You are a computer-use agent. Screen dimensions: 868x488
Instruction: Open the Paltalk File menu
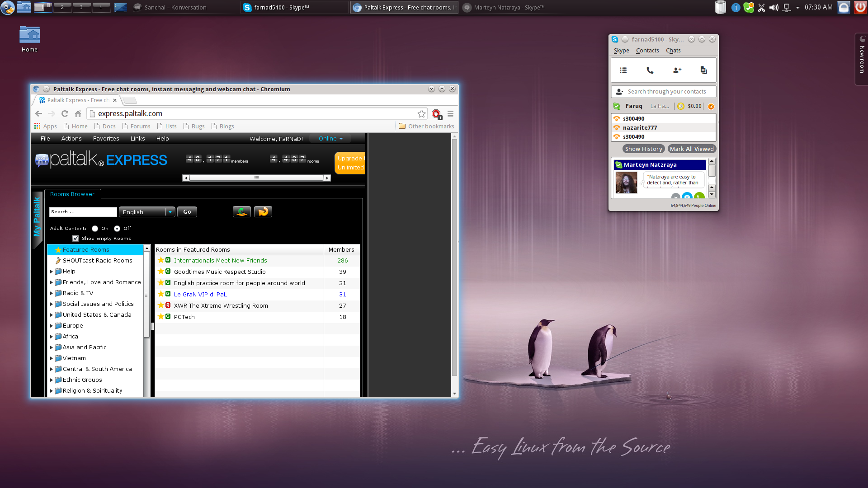(45, 139)
